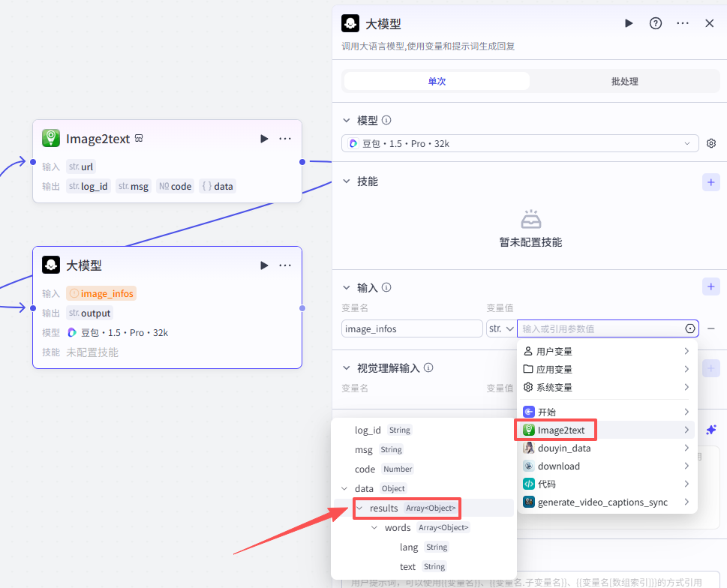Open the str. variable type dropdown

(500, 328)
